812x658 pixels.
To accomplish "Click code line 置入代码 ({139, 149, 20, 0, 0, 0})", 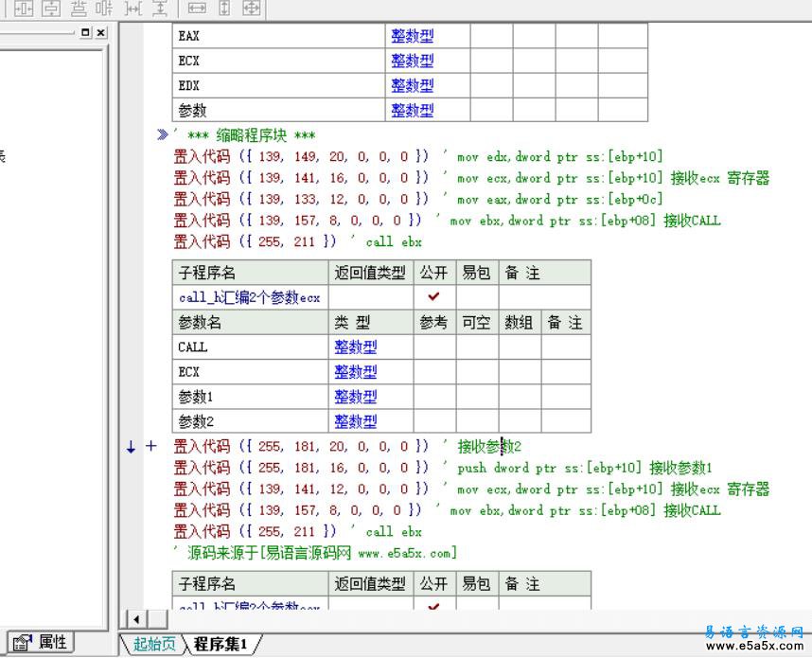I will [301, 156].
